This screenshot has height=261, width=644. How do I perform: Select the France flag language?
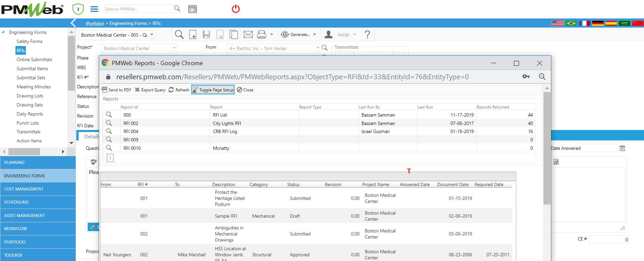[584, 23]
